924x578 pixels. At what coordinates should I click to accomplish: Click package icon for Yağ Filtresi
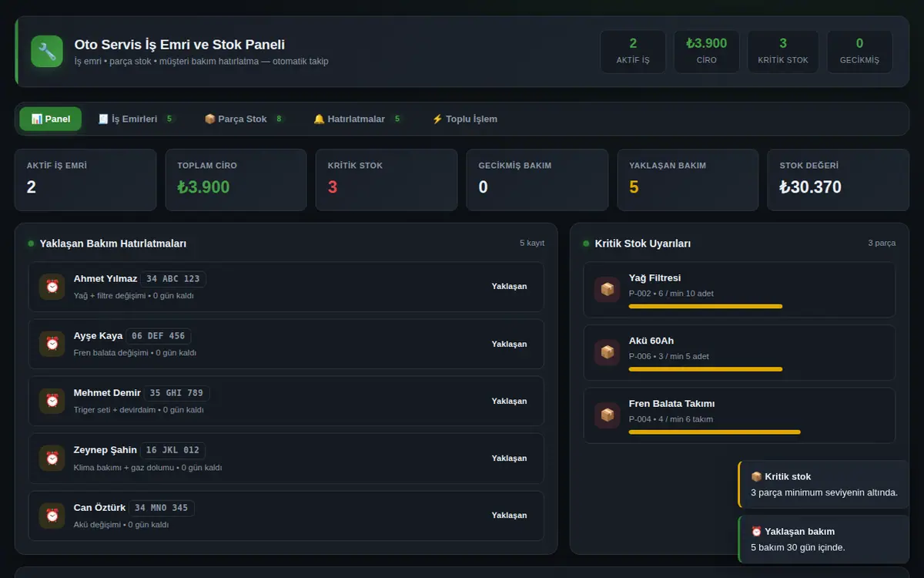coord(608,290)
